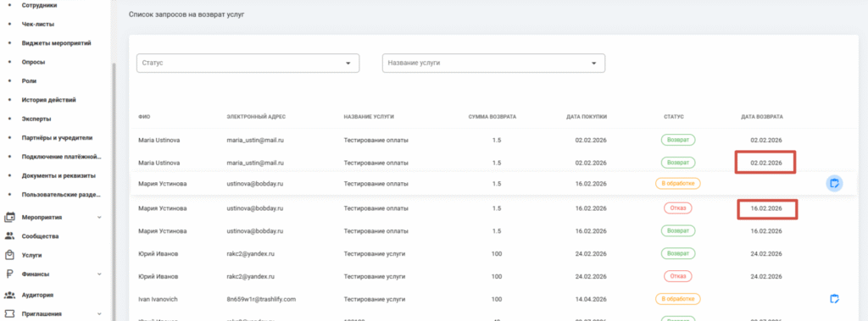Open the Аудитория section
Screen dimensions: 868x321
click(37, 295)
